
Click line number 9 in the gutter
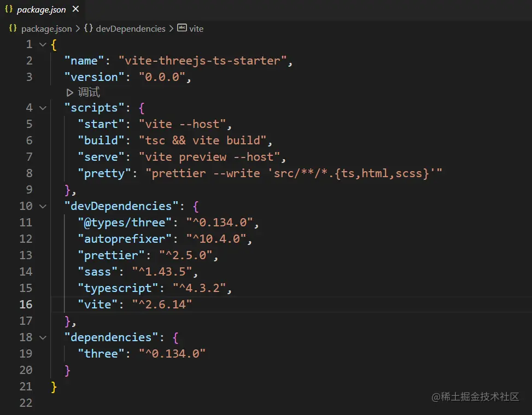[x=29, y=190]
